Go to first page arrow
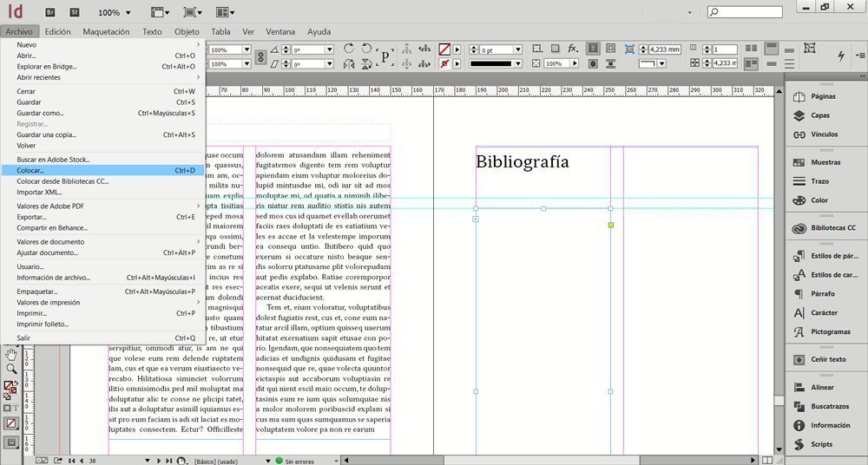The height and width of the screenshot is (465, 868). pos(71,461)
